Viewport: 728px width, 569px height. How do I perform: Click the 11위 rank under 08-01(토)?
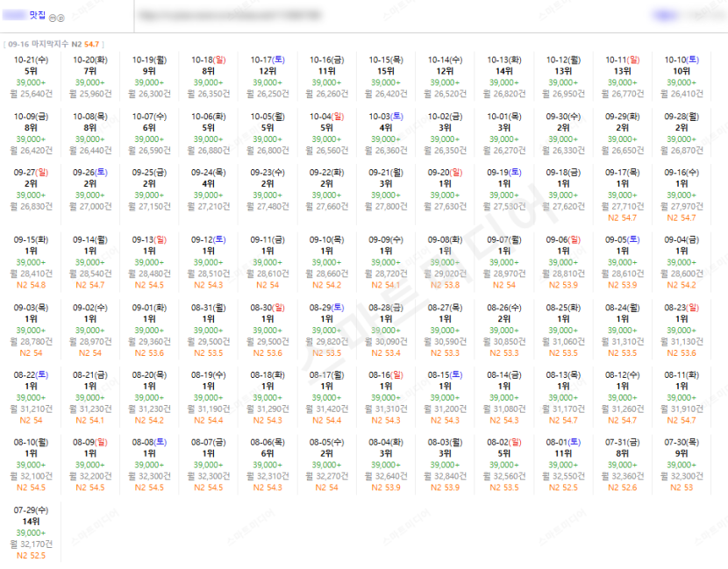click(x=563, y=453)
